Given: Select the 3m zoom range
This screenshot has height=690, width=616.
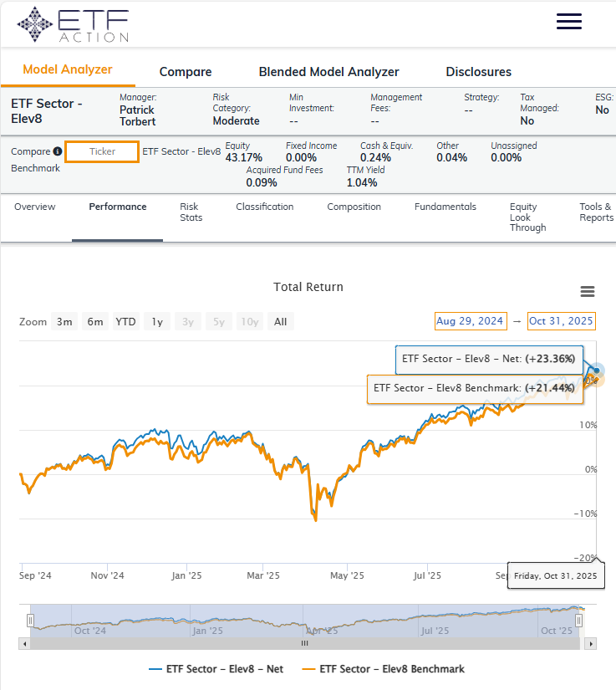Looking at the screenshot, I should 64,322.
